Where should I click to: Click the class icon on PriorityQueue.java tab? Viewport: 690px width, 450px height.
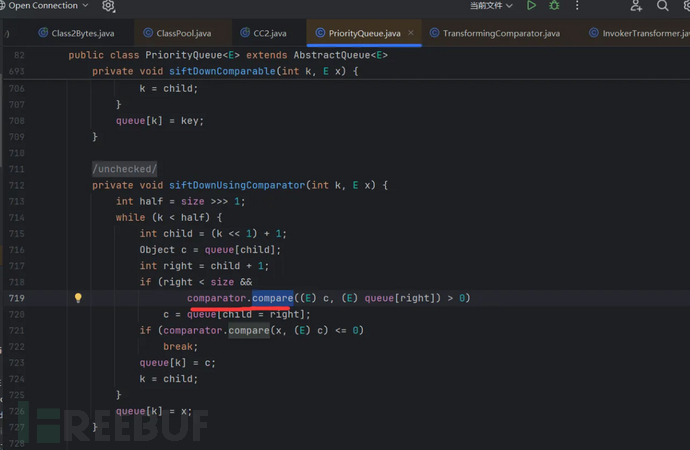point(318,33)
